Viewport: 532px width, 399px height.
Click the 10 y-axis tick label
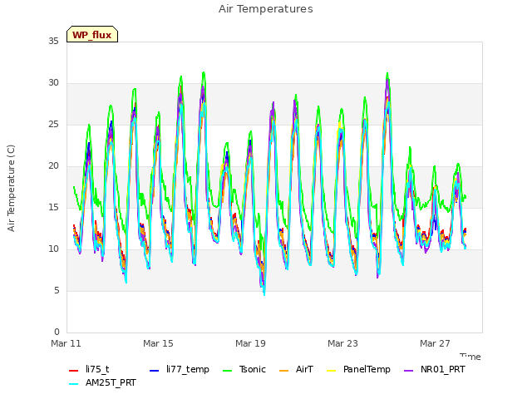click(53, 249)
